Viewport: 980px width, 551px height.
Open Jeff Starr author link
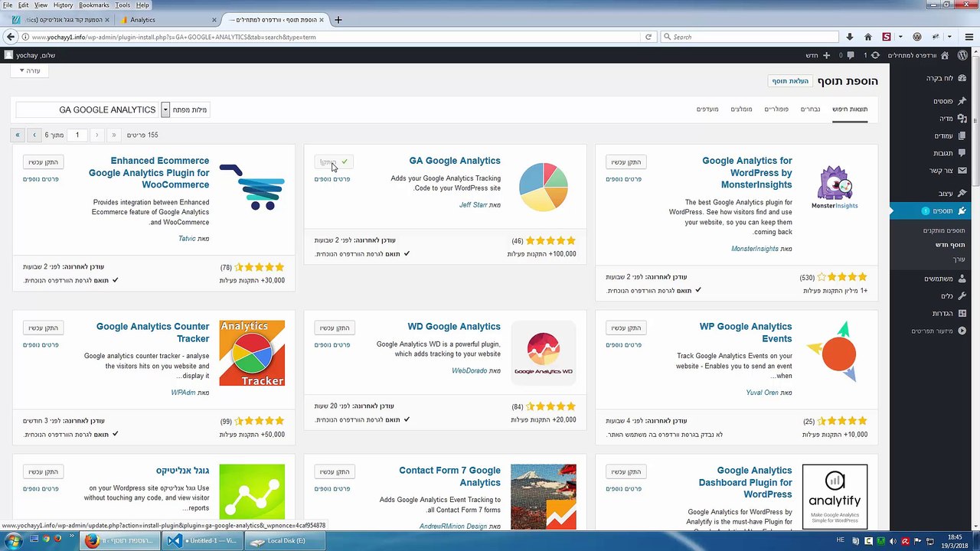click(473, 205)
